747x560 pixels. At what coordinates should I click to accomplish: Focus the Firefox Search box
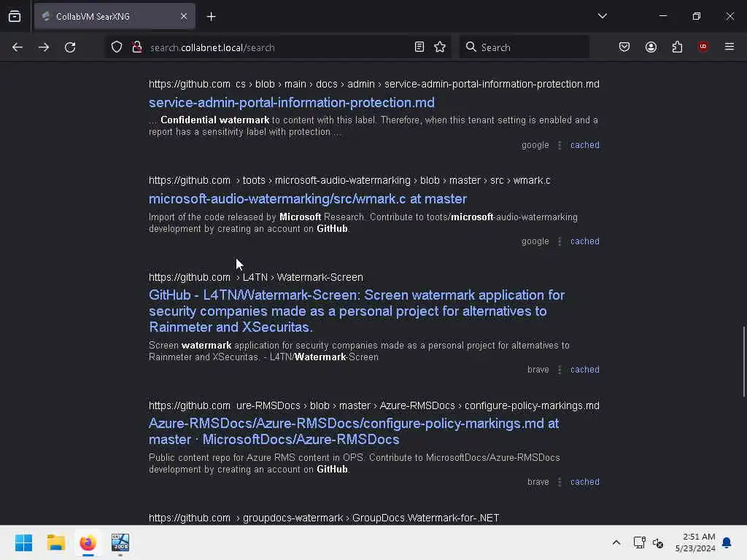tap(524, 47)
